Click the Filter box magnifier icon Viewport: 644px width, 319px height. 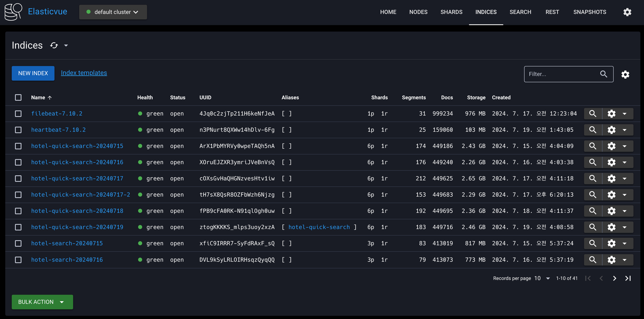pyautogui.click(x=603, y=74)
